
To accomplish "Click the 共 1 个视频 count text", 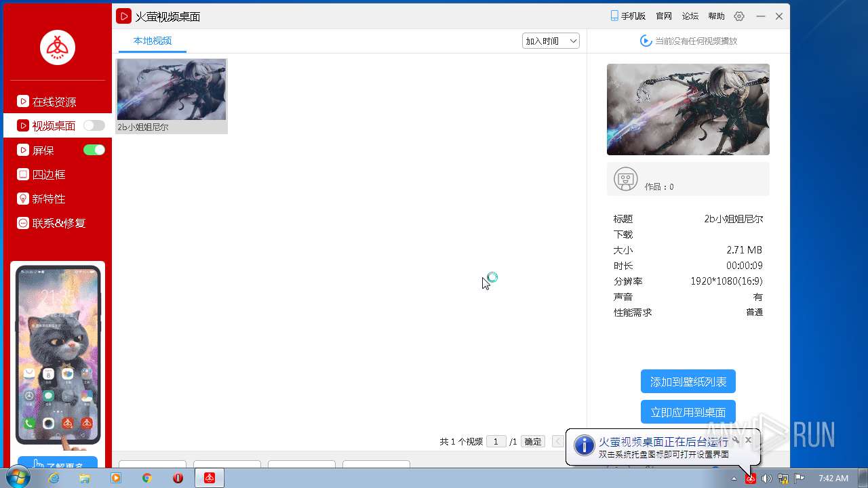I will pos(461,441).
